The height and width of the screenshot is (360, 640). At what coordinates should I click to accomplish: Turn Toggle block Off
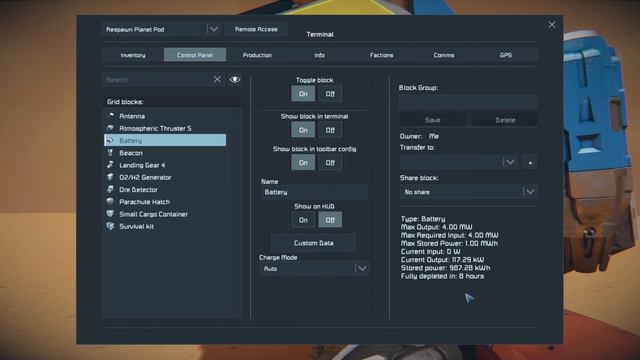[x=330, y=94]
